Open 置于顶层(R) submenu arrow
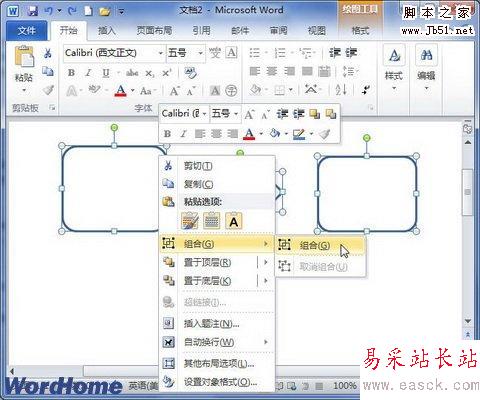Image resolution: width=480 pixels, height=400 pixels. coord(266,262)
